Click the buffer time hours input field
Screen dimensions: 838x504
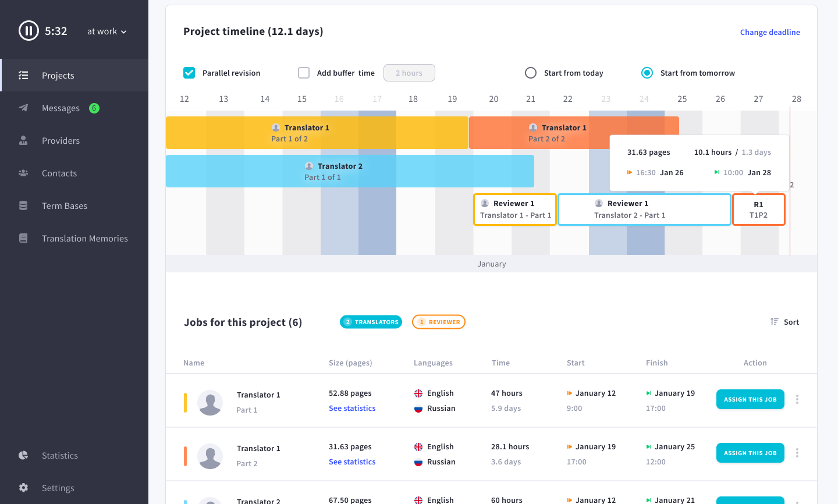tap(409, 73)
